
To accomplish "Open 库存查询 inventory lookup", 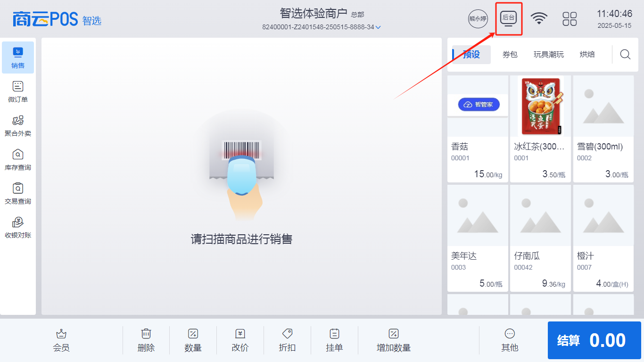I will click(18, 159).
